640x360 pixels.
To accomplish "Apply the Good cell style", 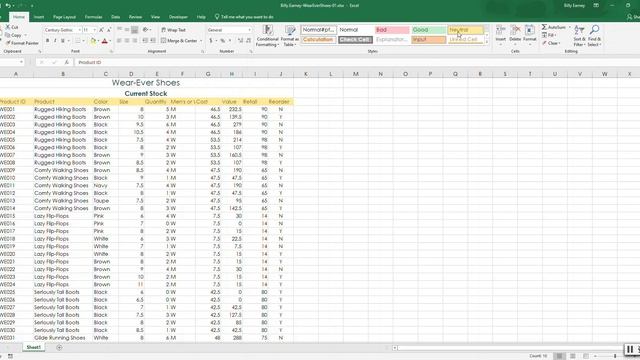I will tap(429, 30).
